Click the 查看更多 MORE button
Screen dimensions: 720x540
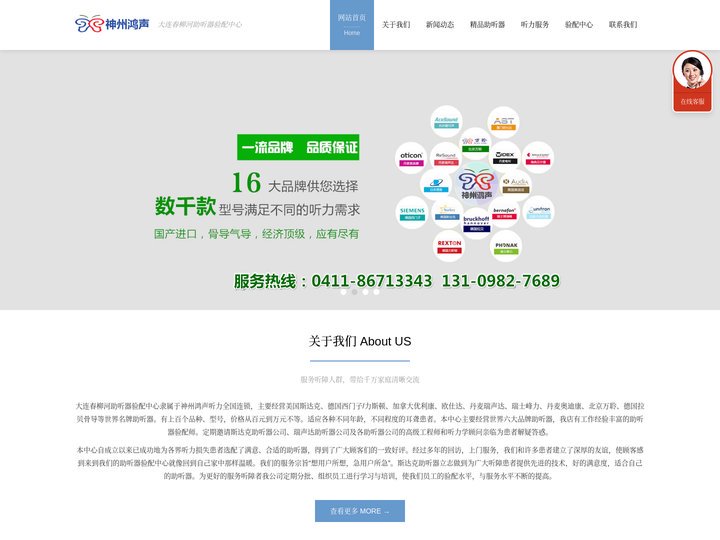[x=360, y=511]
